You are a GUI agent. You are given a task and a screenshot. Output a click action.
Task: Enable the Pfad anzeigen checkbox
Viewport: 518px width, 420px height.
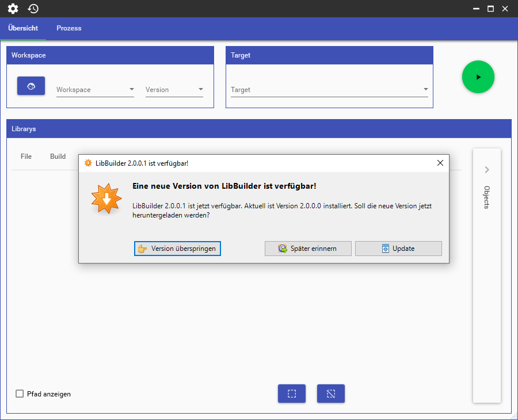[20, 394]
